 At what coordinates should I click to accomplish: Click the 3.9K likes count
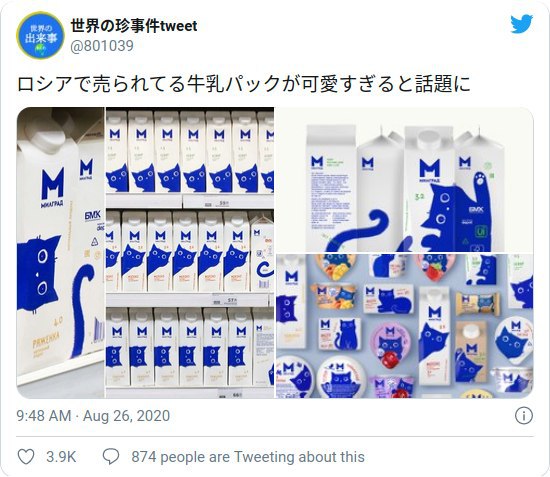click(61, 457)
